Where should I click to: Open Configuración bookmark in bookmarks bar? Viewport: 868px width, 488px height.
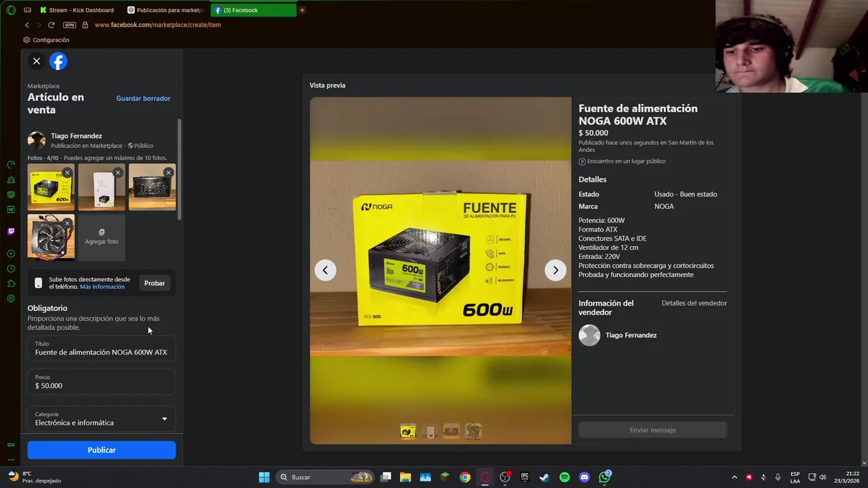point(46,40)
